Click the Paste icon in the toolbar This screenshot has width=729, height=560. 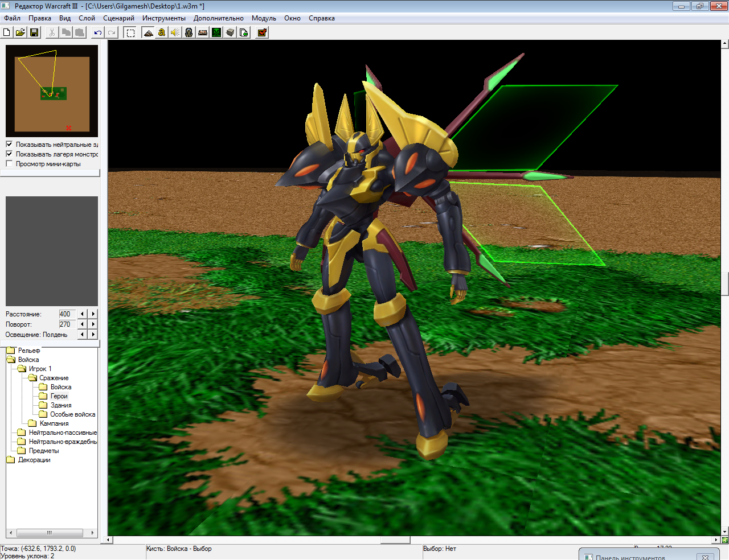(x=80, y=32)
